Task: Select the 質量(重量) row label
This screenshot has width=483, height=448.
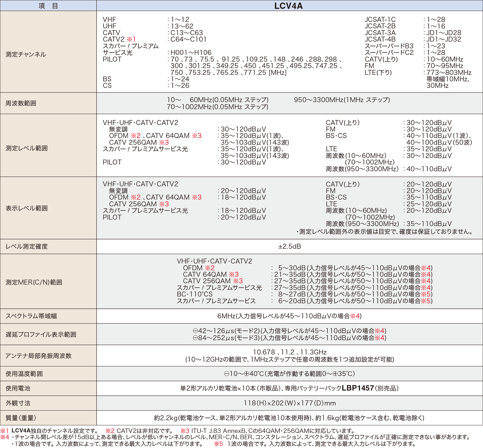Action: tap(21, 418)
